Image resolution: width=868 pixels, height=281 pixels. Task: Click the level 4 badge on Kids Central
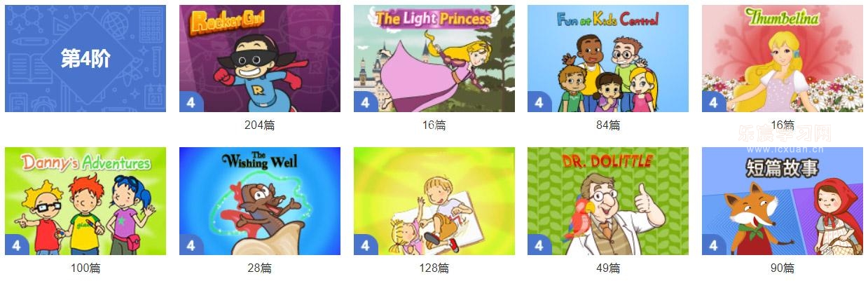click(x=539, y=102)
